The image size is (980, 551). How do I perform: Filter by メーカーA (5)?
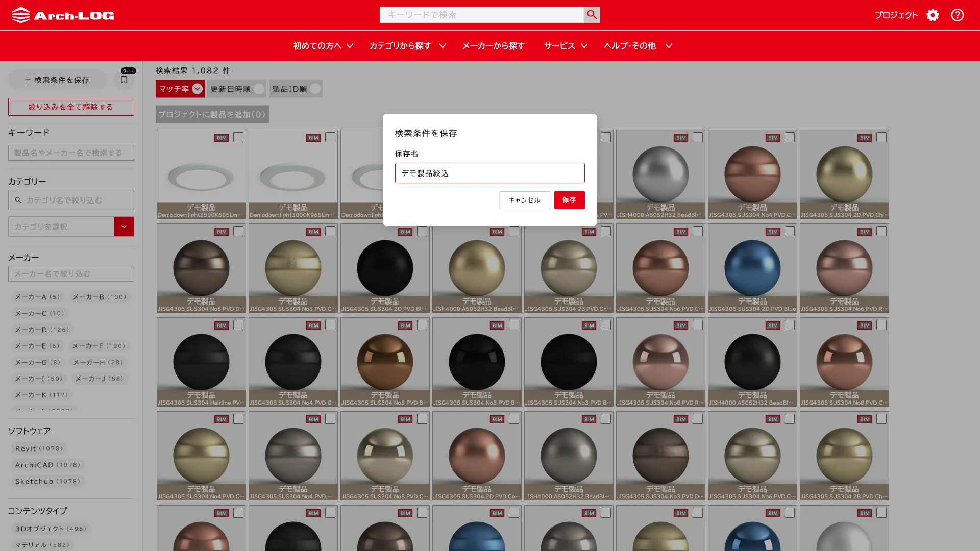coord(37,297)
